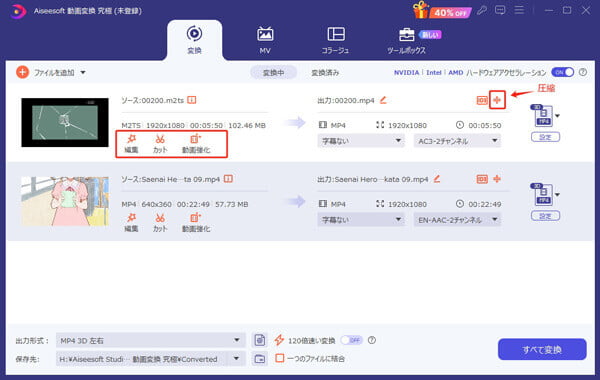Select the 変換中 sub-tab
The height and width of the screenshot is (380, 600).
[273, 72]
